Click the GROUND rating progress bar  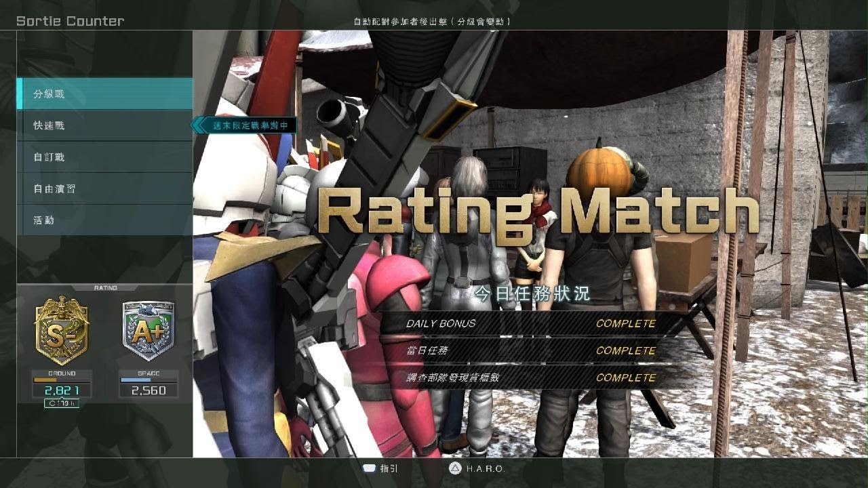tap(62, 380)
